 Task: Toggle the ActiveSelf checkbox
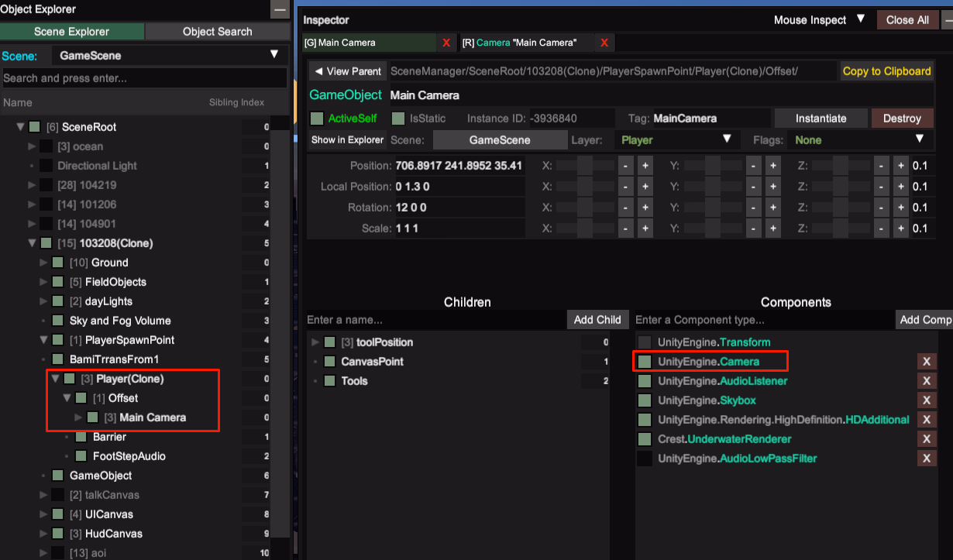tap(317, 119)
